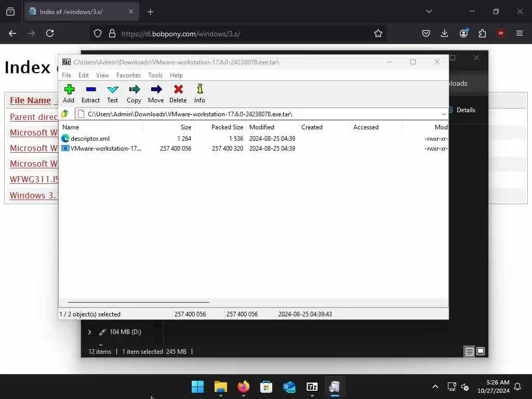Select VMware-workstation-17... file row
The height and width of the screenshot is (399, 532).
tap(254, 148)
